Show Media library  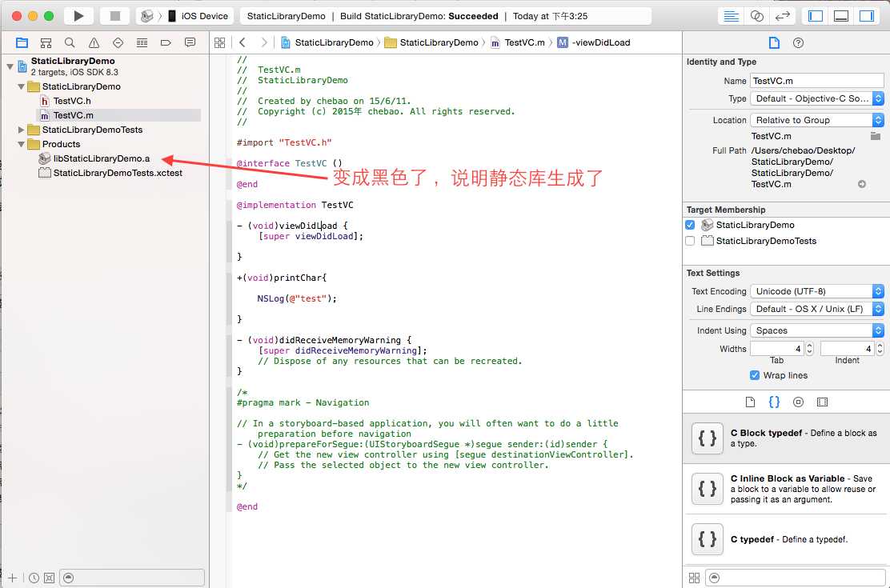pyautogui.click(x=822, y=402)
